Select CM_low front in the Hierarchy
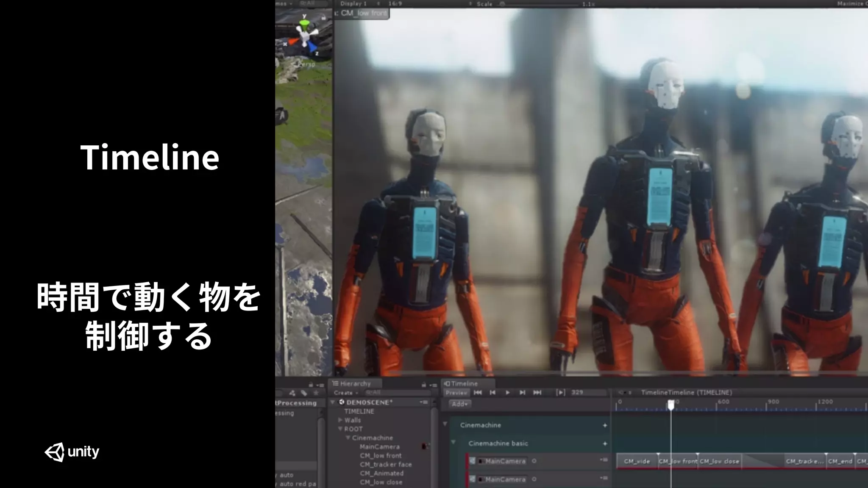The width and height of the screenshot is (868, 488). (x=380, y=456)
